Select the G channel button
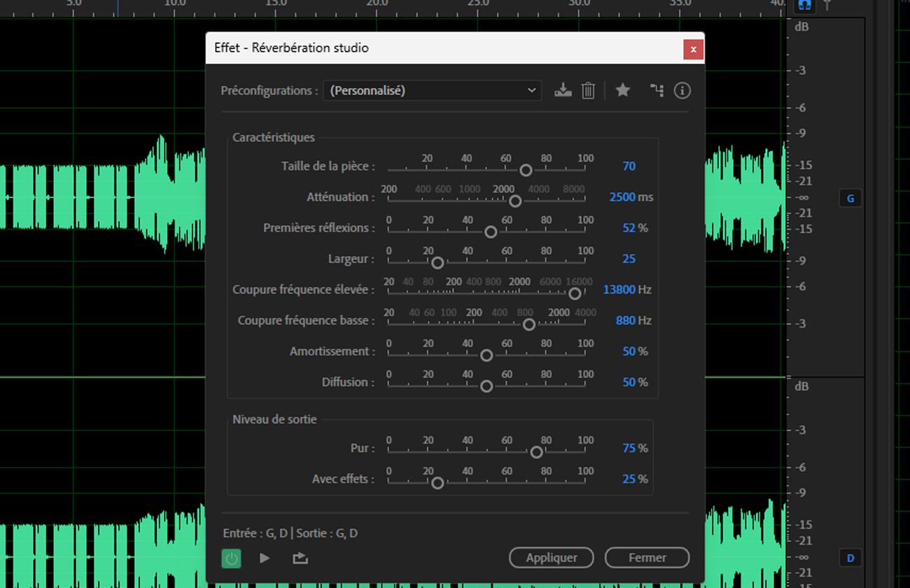 point(850,198)
